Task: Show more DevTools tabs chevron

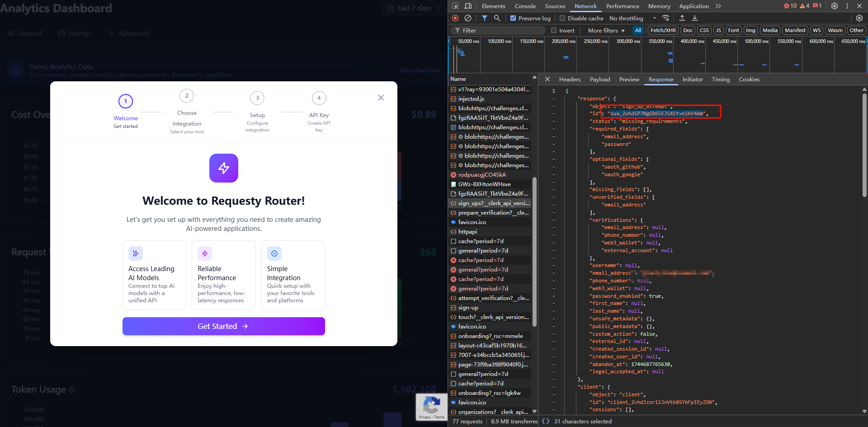Action: tap(718, 6)
